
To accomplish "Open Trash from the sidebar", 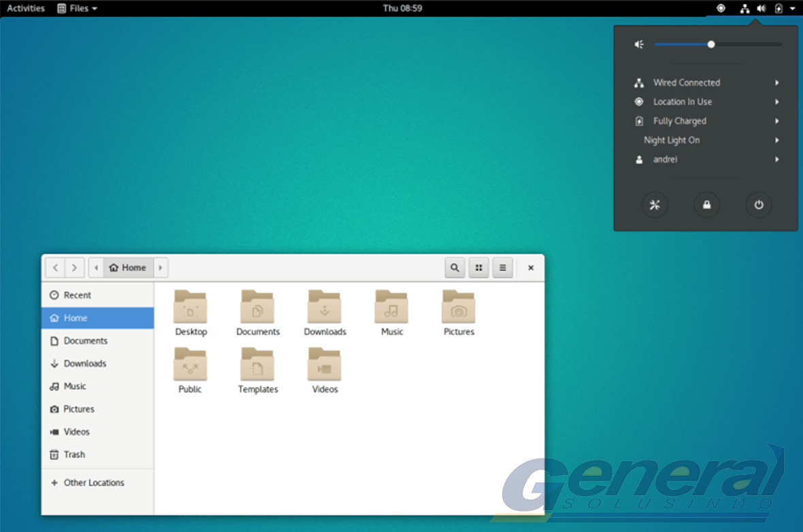I will [x=97, y=454].
